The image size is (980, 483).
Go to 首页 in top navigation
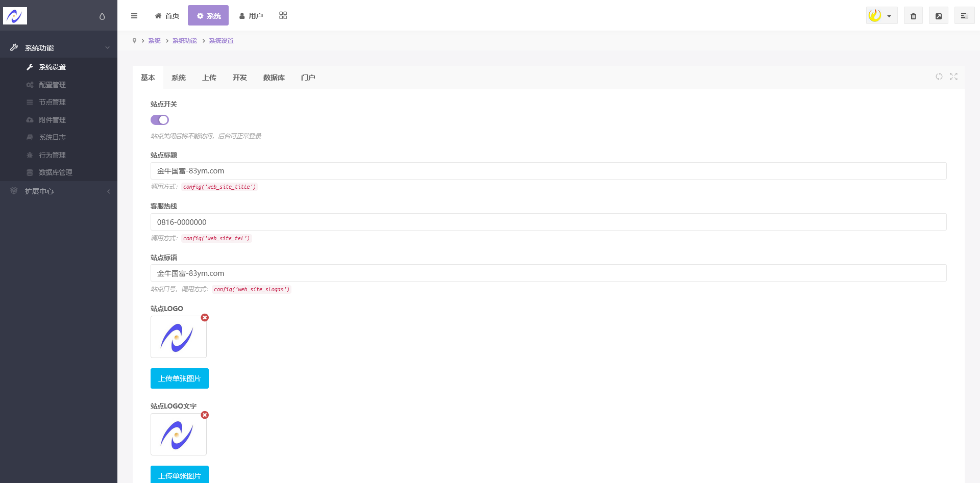167,16
